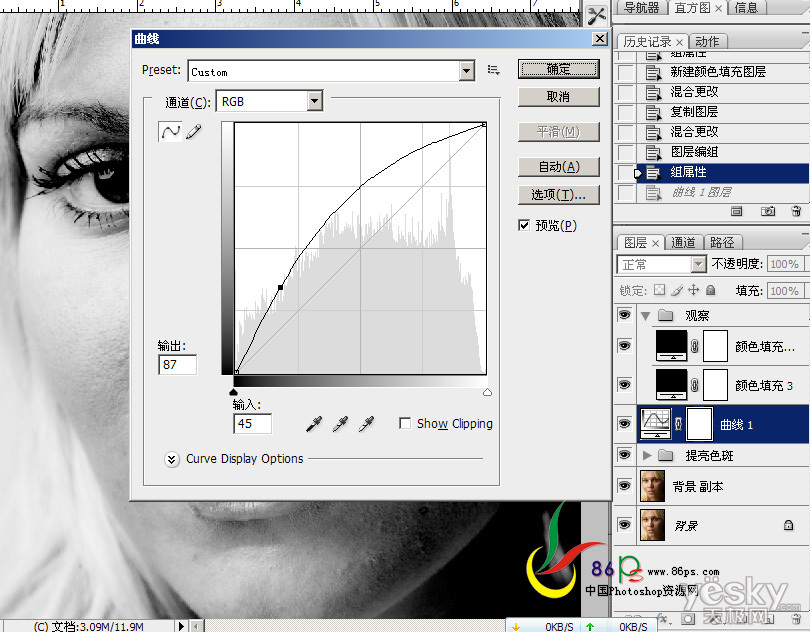Hide the 提亮色斑 group eye

click(x=625, y=455)
